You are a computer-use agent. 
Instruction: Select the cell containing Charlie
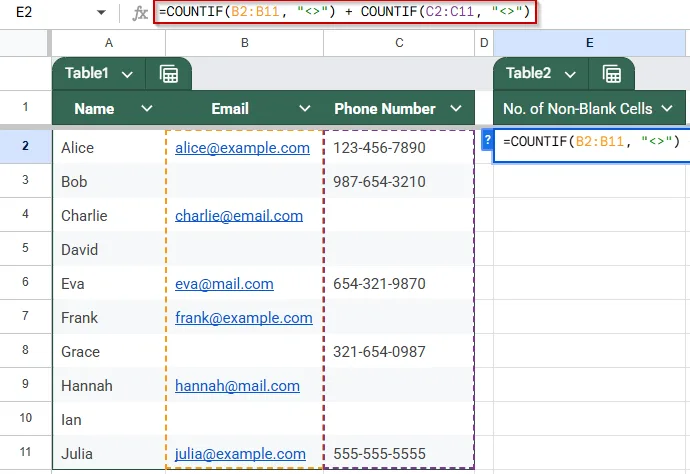point(109,215)
